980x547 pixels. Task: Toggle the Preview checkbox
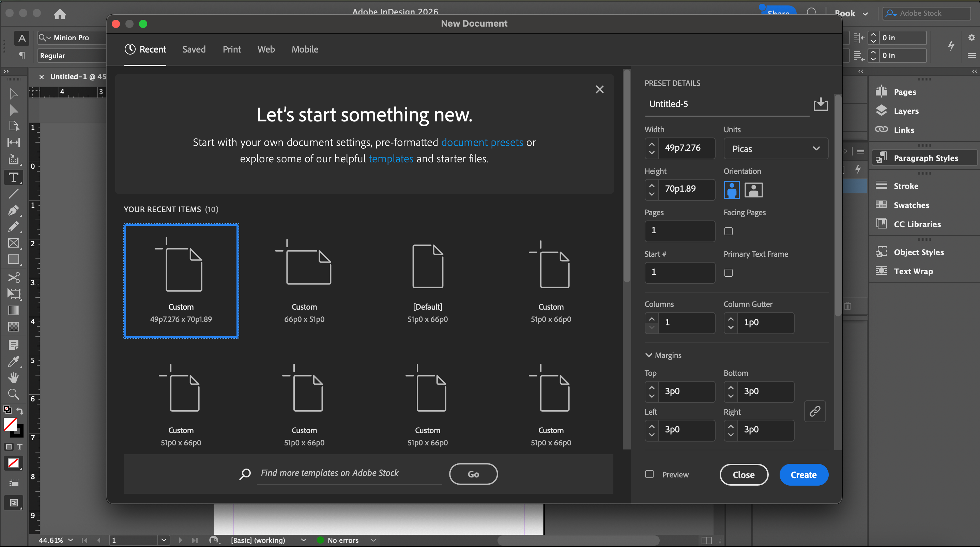click(x=649, y=474)
